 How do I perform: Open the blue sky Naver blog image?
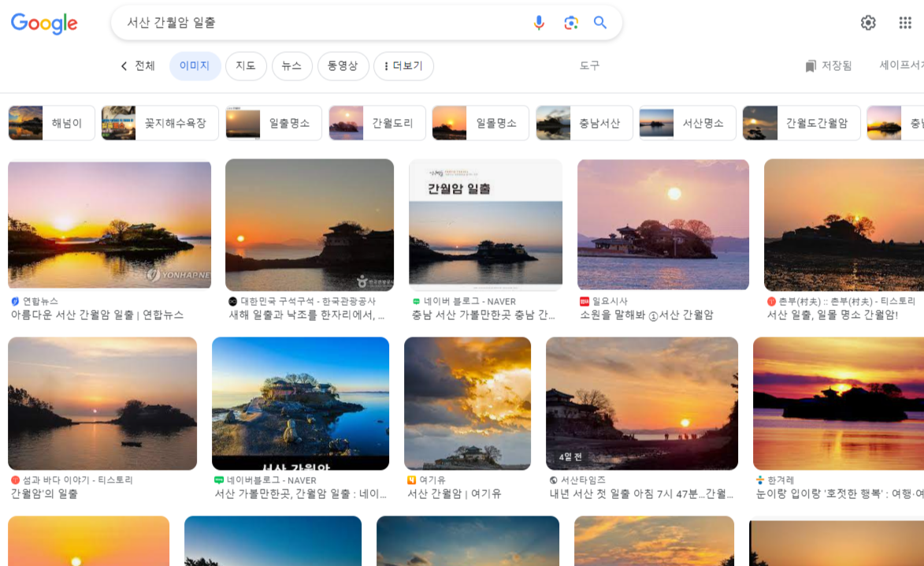coord(301,404)
